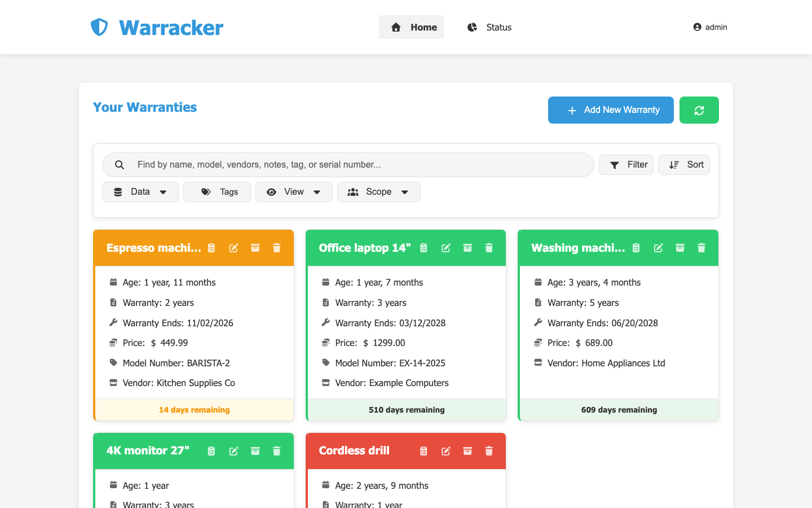This screenshot has width=812, height=508.
Task: Go to the Home tab
Action: 411,27
